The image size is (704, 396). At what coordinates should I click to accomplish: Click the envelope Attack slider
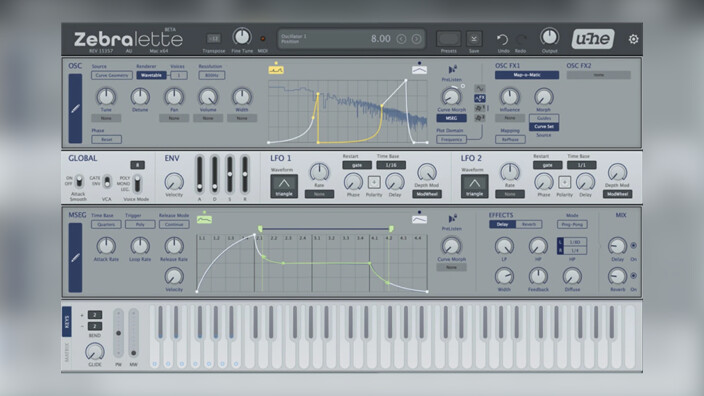click(199, 174)
